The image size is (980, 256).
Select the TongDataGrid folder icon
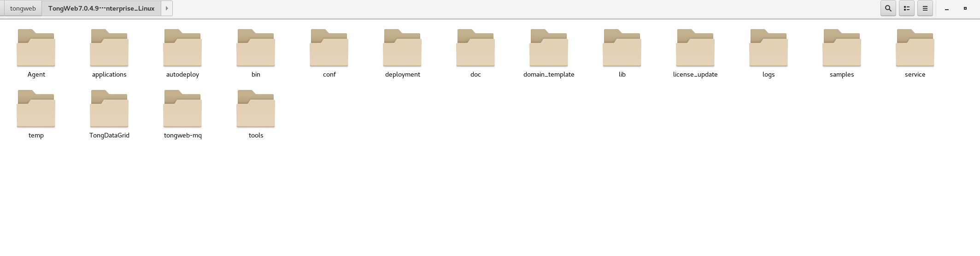pyautogui.click(x=109, y=108)
